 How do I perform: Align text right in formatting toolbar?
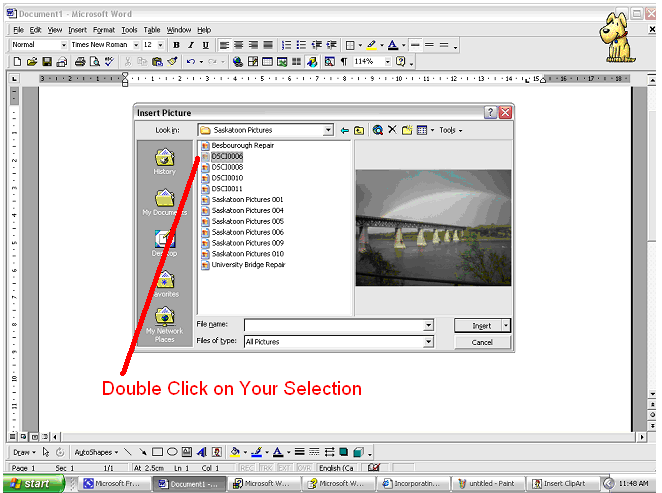(x=253, y=45)
